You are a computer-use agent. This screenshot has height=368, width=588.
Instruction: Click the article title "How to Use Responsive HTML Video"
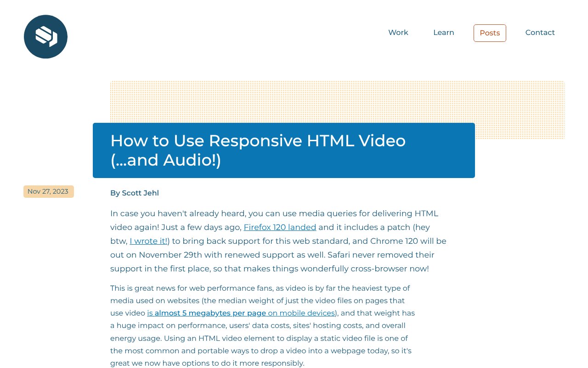pos(258,141)
